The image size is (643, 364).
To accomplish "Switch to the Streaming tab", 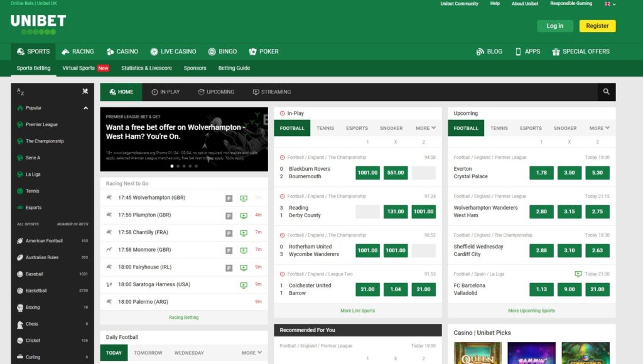I will tap(271, 92).
